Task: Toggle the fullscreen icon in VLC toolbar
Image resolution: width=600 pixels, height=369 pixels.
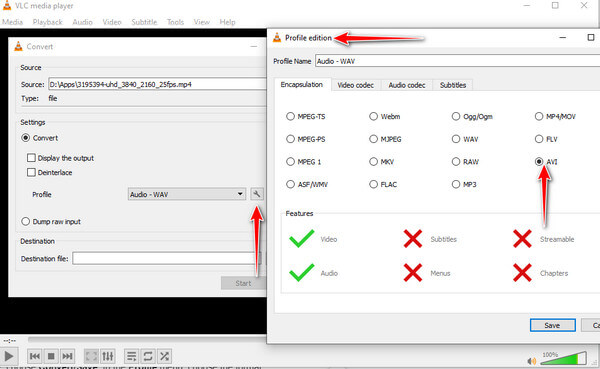Action: (x=91, y=356)
